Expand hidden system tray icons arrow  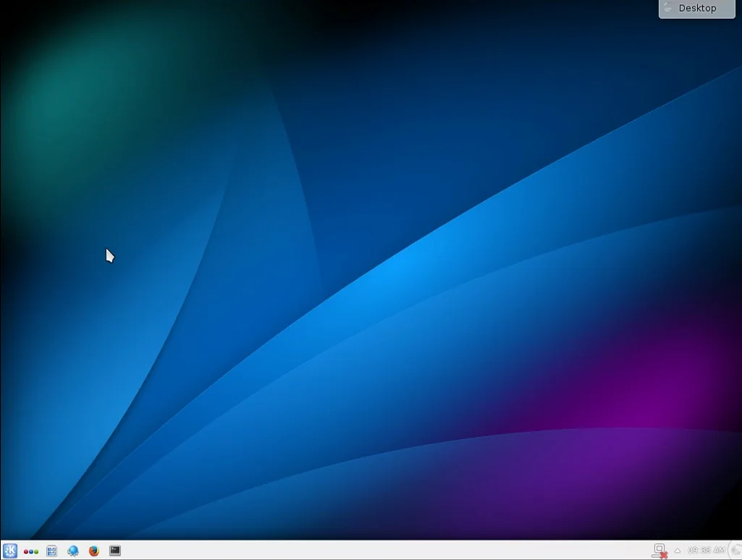[x=677, y=551]
